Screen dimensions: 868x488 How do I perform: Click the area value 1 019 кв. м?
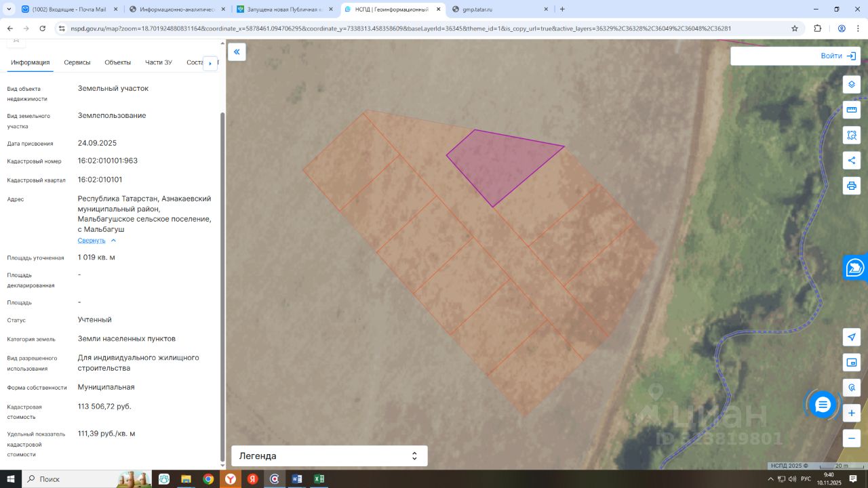(96, 258)
